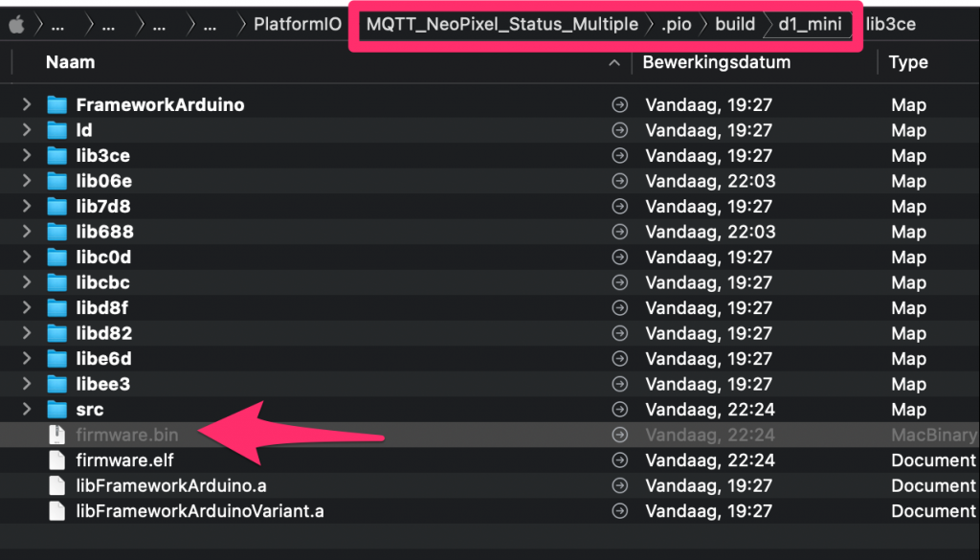
Task: Expand the src folder disclosure arrow
Action: (x=27, y=410)
